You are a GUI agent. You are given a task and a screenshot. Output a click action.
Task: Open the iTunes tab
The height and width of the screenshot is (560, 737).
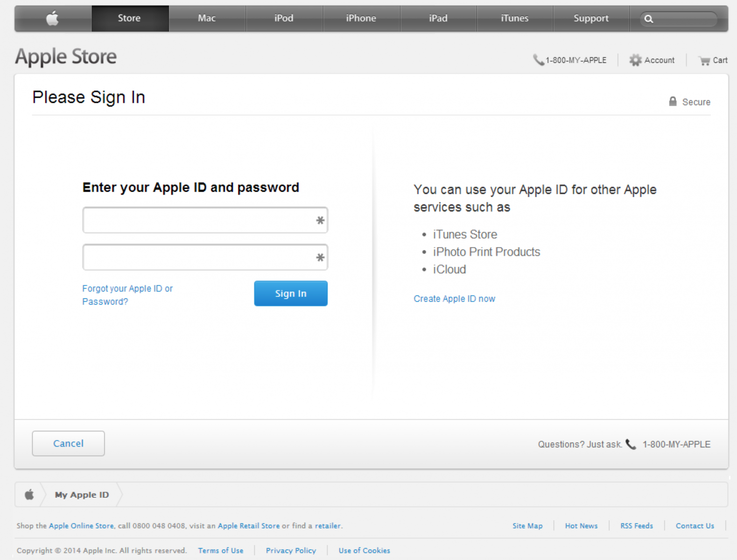[515, 18]
